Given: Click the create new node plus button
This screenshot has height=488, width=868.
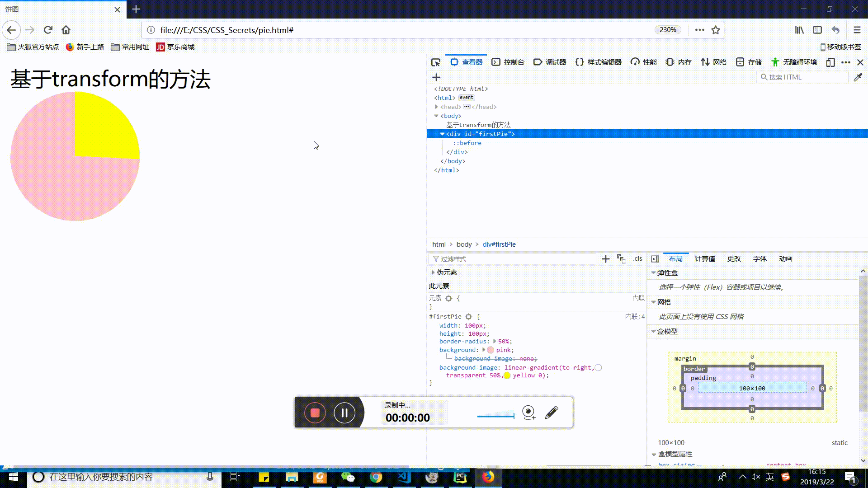Looking at the screenshot, I should pyautogui.click(x=436, y=77).
